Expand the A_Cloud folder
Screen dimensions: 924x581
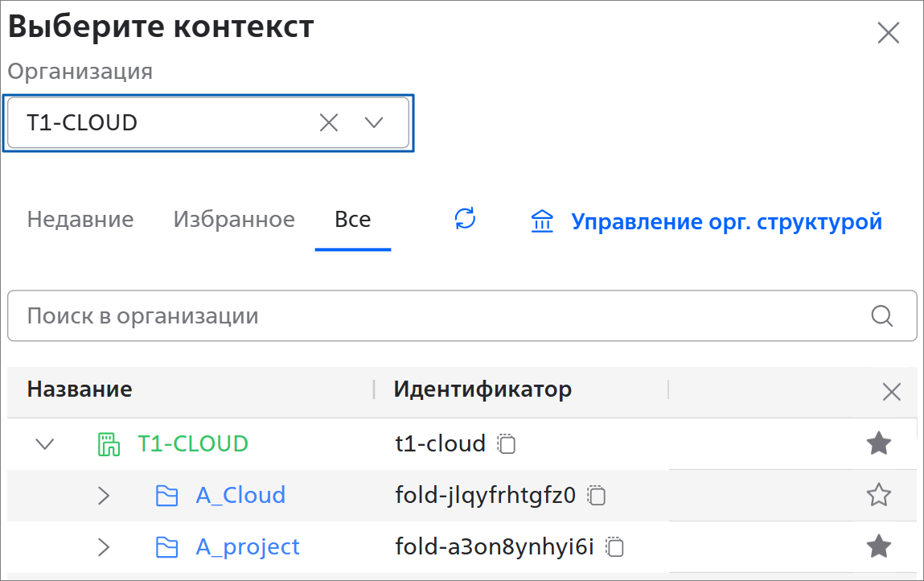point(103,496)
